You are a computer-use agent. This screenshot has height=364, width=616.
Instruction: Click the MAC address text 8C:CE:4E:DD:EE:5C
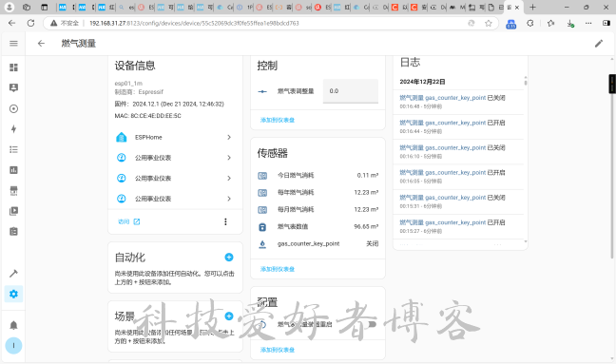coord(156,116)
